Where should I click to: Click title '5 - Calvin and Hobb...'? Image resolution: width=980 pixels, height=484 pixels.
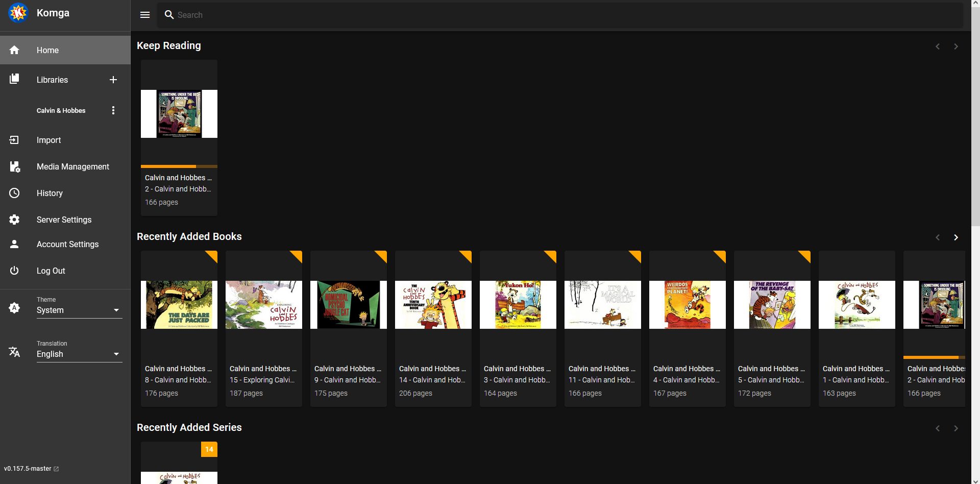click(771, 380)
